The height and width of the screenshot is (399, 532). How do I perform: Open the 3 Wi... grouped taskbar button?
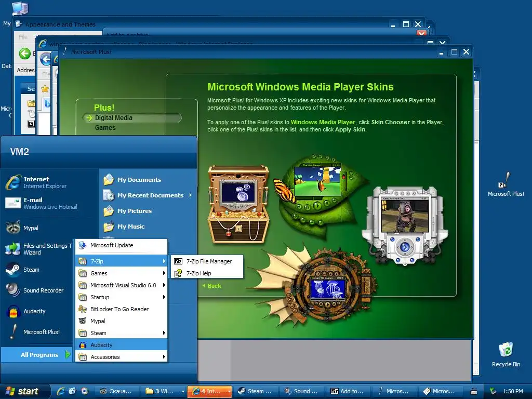coord(164,391)
